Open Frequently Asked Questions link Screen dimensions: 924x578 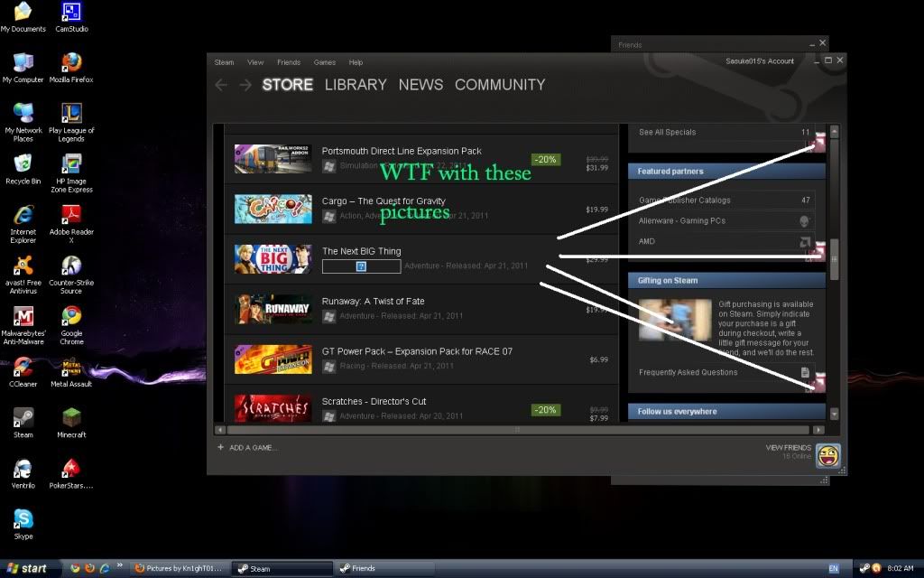click(688, 372)
